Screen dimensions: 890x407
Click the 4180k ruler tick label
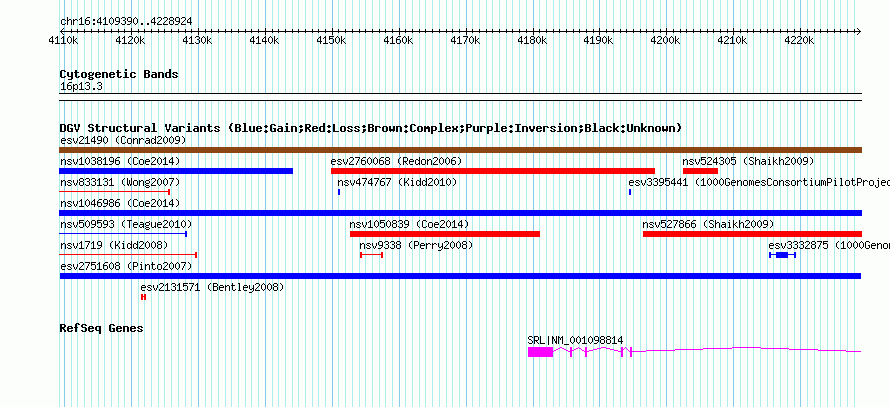tap(532, 41)
